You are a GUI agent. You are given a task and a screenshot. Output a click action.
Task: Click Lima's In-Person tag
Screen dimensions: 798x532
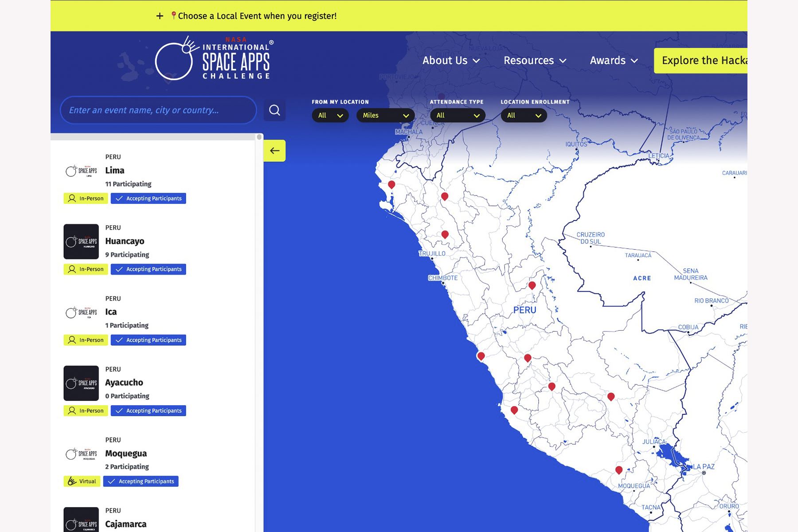click(86, 198)
